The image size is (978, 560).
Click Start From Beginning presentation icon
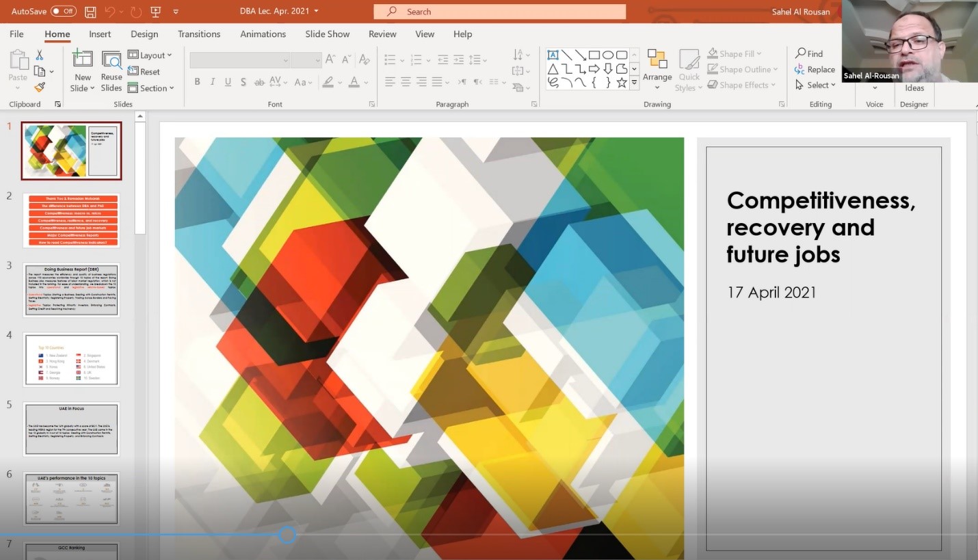click(x=155, y=12)
